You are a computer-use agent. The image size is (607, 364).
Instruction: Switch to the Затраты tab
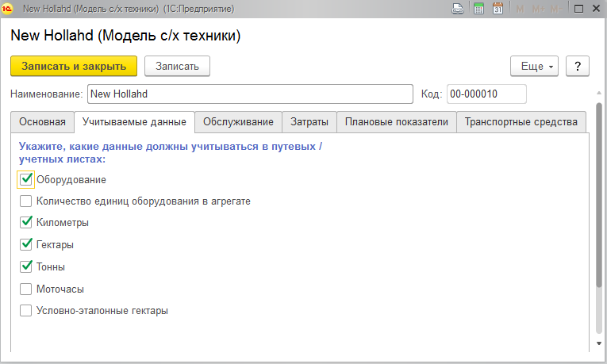point(309,122)
